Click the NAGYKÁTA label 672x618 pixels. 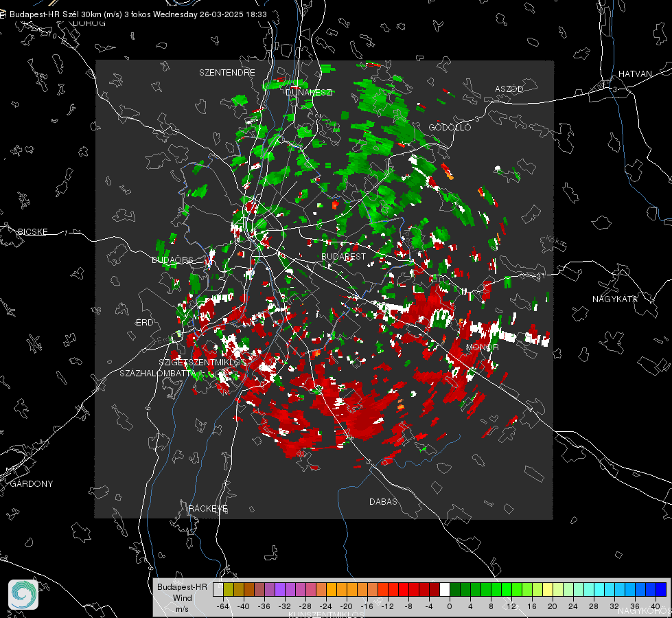[614, 299]
